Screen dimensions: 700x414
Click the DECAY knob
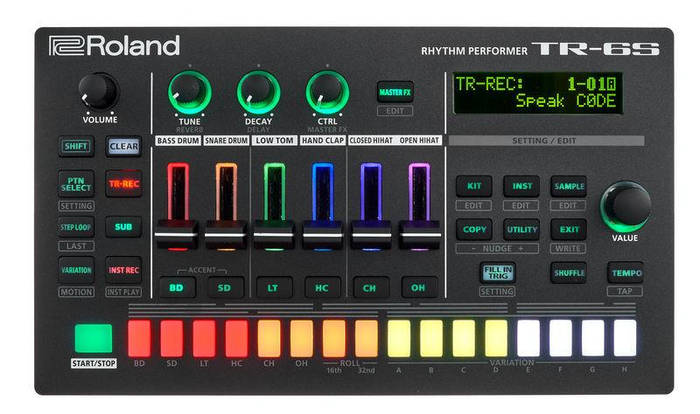tap(258, 91)
